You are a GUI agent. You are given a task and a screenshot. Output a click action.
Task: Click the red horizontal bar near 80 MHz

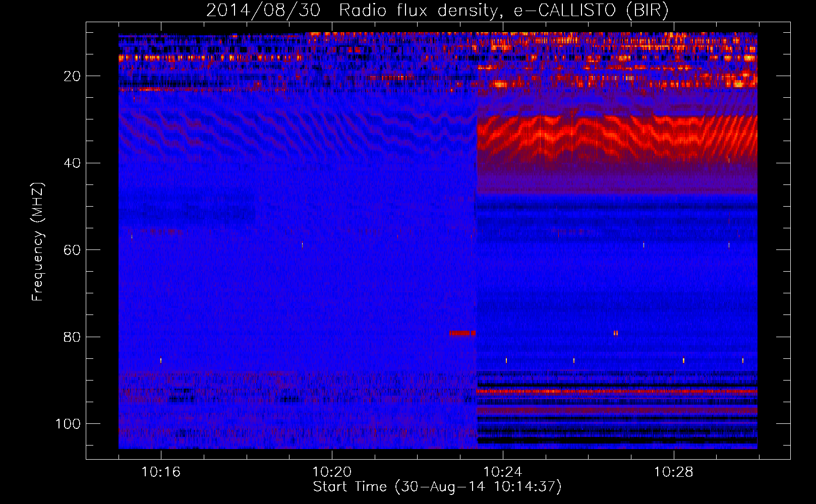point(462,333)
